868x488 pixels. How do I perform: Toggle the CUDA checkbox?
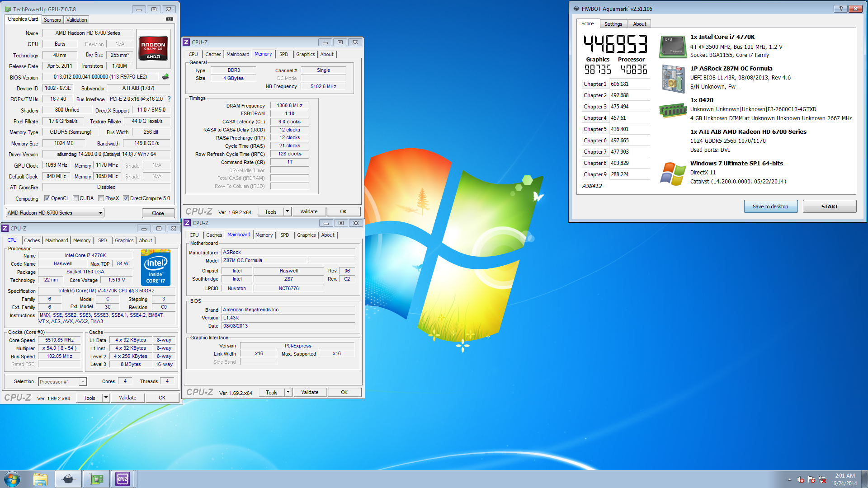coord(76,198)
